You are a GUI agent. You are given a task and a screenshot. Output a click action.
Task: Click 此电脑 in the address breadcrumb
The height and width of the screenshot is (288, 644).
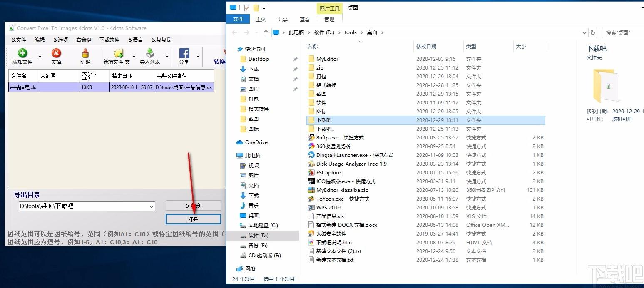pyautogui.click(x=296, y=32)
